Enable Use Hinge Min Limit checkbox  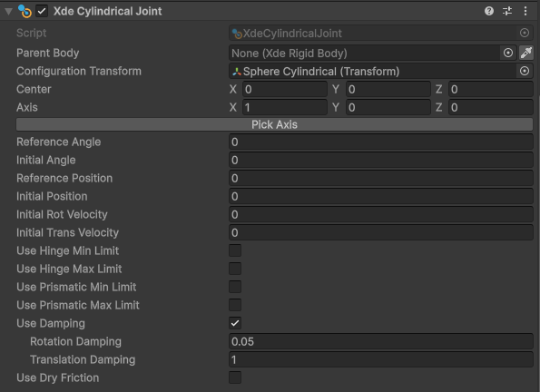(235, 250)
